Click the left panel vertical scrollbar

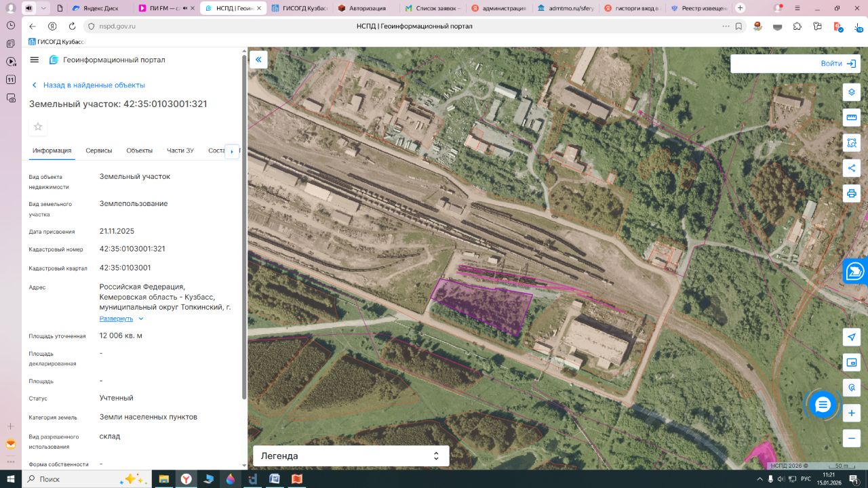pyautogui.click(x=244, y=227)
